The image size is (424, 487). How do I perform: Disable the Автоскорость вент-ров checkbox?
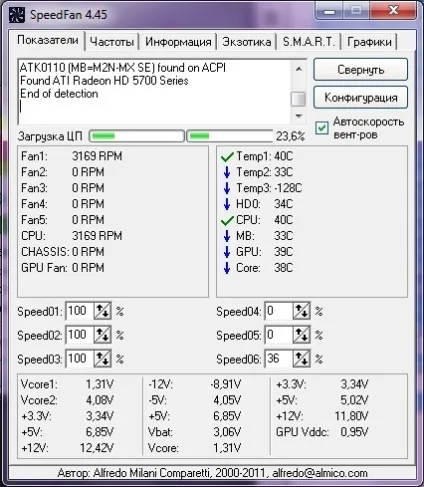pyautogui.click(x=322, y=128)
